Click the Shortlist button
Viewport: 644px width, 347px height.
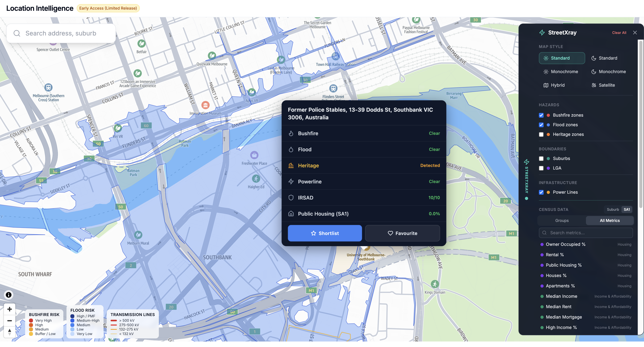click(325, 233)
